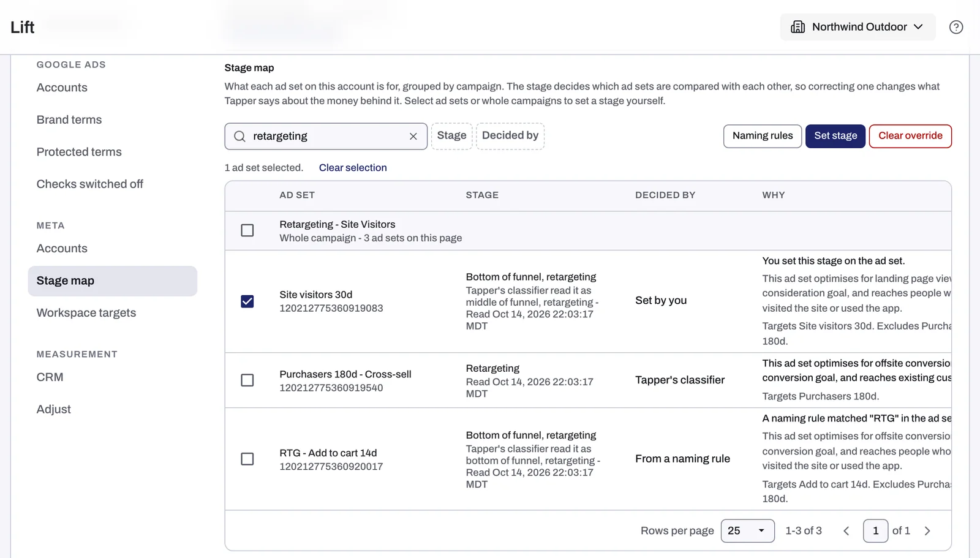Viewport: 980px width, 558px height.
Task: Open Protected terms in sidebar
Action: (x=79, y=152)
